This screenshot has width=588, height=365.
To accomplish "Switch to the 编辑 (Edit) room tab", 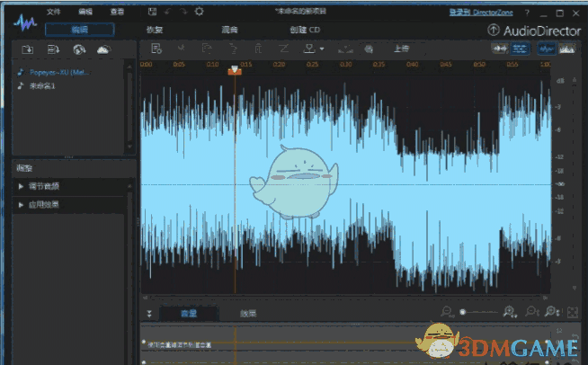I will [x=79, y=30].
